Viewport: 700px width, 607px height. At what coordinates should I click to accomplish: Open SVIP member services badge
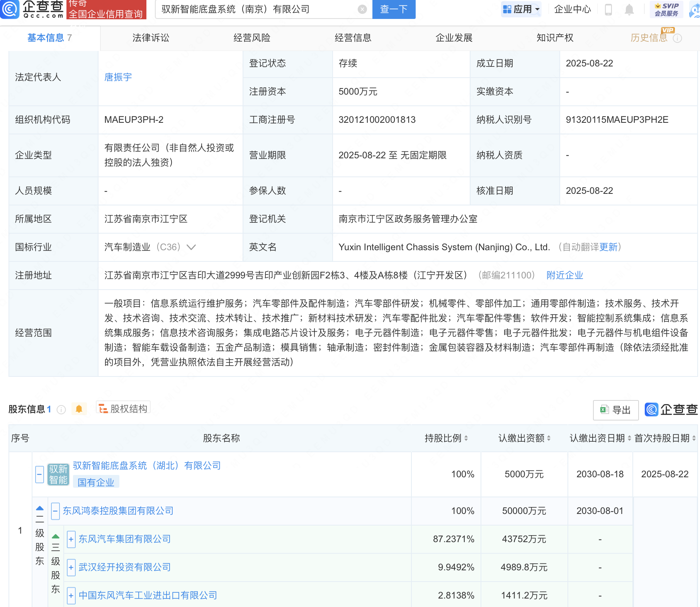click(x=666, y=9)
